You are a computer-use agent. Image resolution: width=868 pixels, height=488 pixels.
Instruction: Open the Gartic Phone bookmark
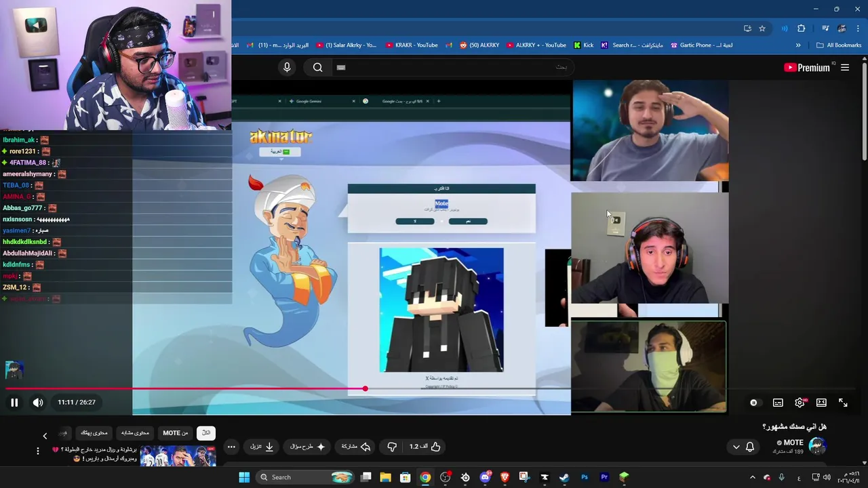[701, 45]
